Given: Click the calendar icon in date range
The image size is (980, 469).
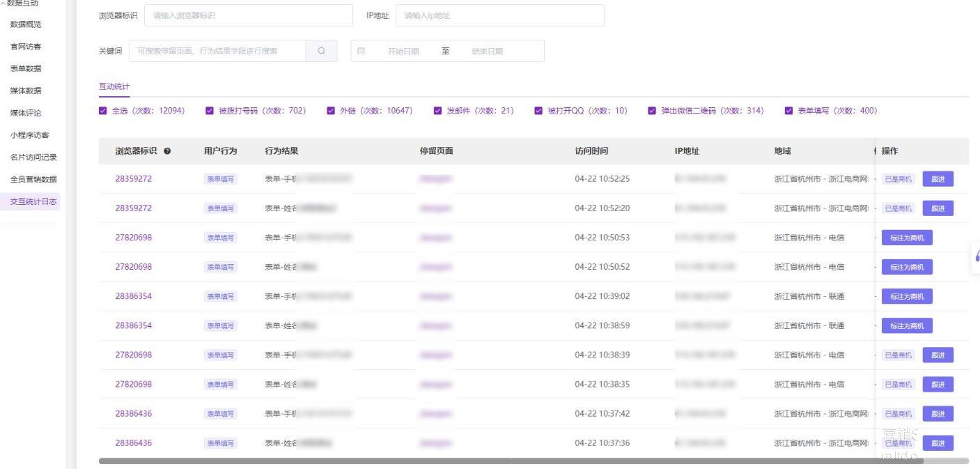Looking at the screenshot, I should click(361, 51).
